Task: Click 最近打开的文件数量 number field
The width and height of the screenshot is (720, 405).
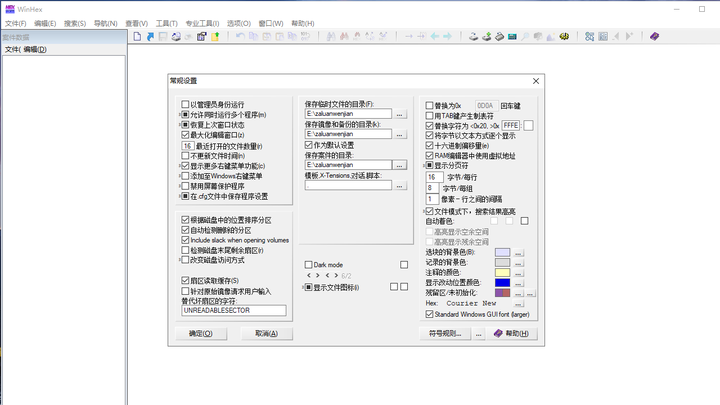Action: point(187,146)
